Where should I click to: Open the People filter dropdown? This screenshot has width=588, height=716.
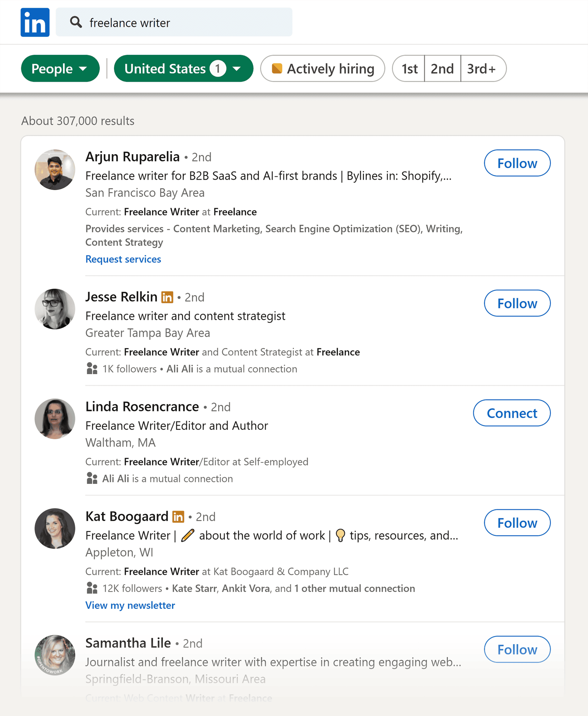(60, 69)
